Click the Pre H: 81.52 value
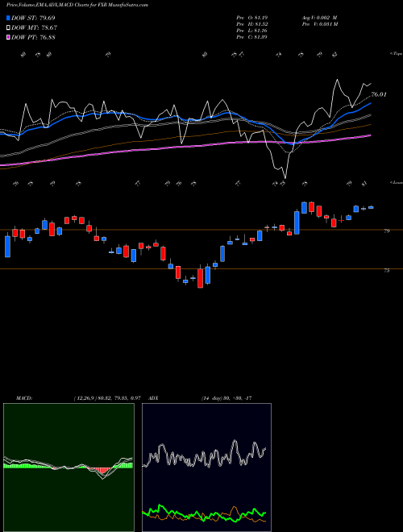Viewport: 403px width, 532px height. tap(251, 24)
